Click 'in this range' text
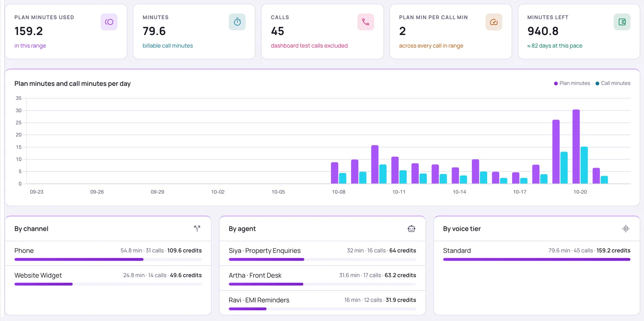Screen dimensions: 644x321 pos(30,46)
